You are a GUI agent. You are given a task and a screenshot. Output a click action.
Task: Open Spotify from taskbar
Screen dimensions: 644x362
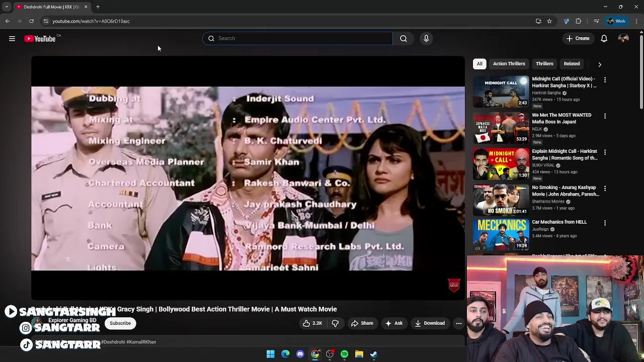click(344, 354)
